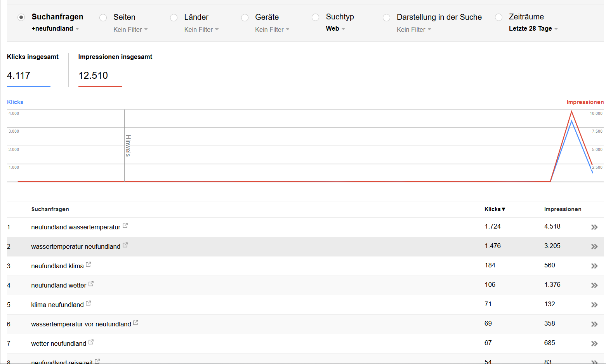Click the Kein Filter link under Geräte
Viewport: 606px width, 364px height.
tap(272, 30)
